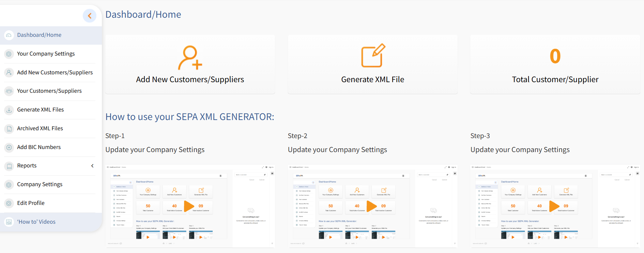The image size is (644, 253).
Task: Click the add-user icon beside Add New Customers/Suppliers
Action: click(x=9, y=73)
